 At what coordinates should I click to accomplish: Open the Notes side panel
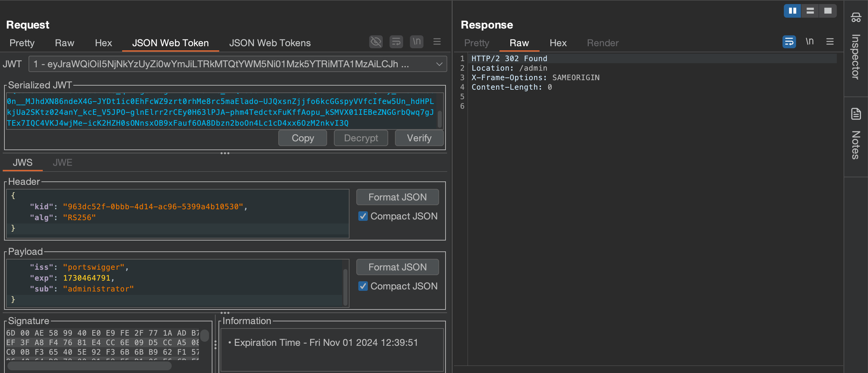(x=855, y=136)
